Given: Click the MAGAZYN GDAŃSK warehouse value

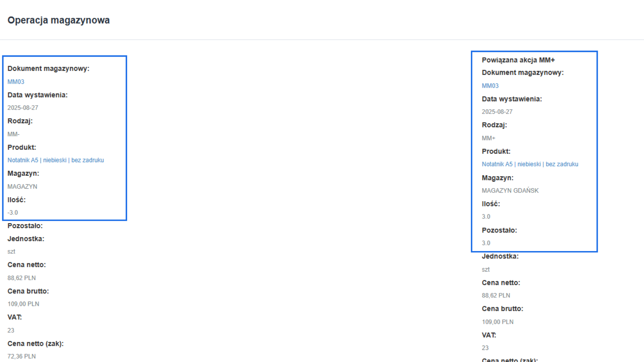Looking at the screenshot, I should click(510, 191).
